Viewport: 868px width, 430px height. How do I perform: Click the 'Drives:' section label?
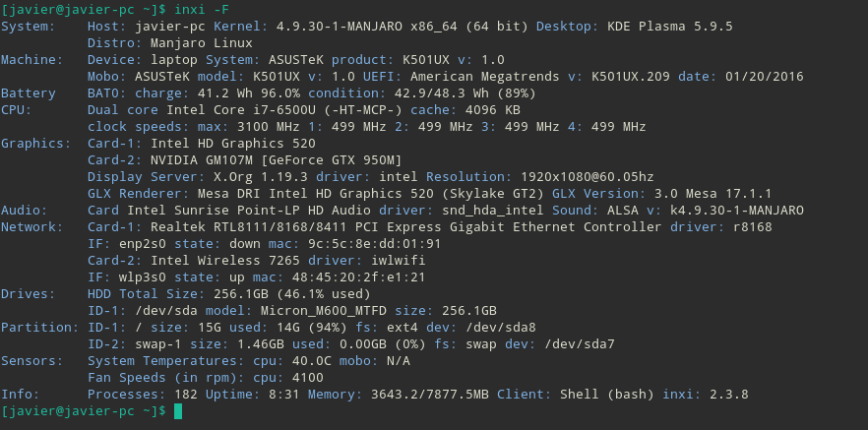point(29,294)
